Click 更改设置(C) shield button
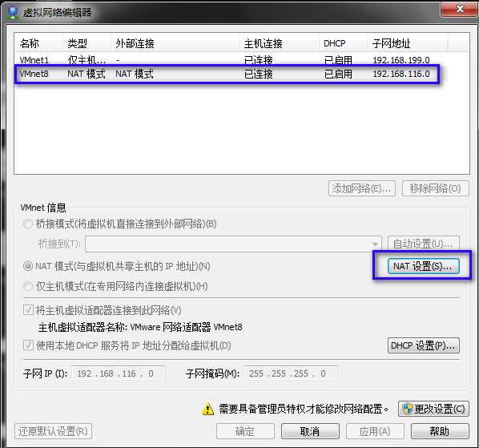Viewport: 479px width, 448px height. [x=433, y=409]
